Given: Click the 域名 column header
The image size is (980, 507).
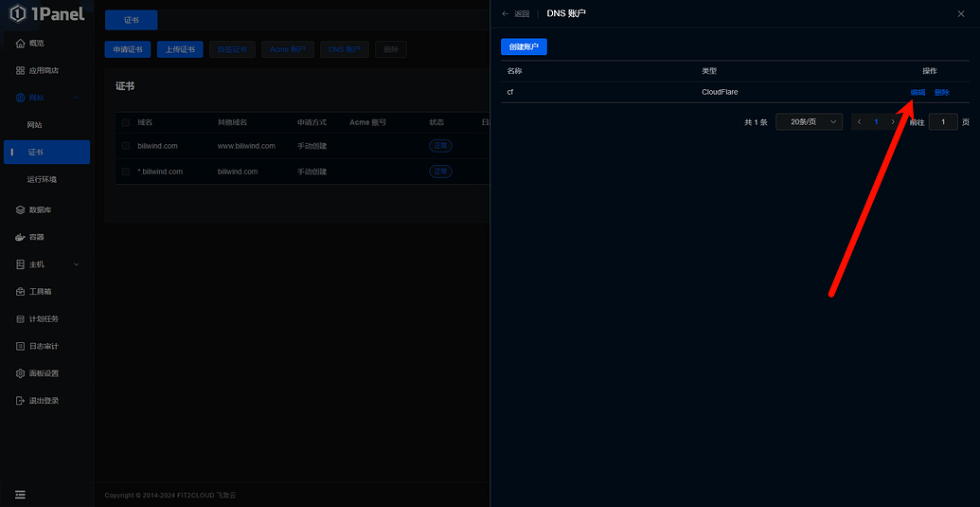Looking at the screenshot, I should pyautogui.click(x=145, y=122).
